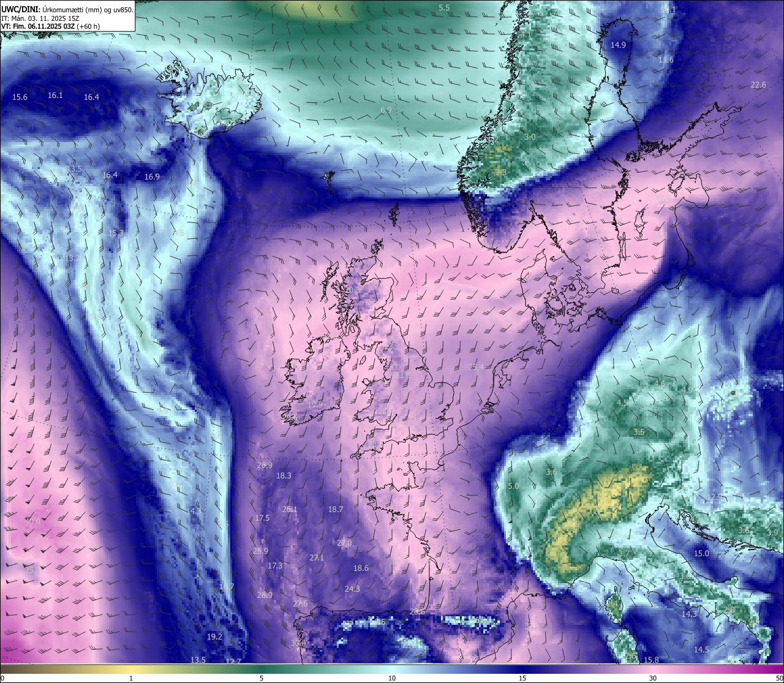This screenshot has height=683, width=784.
Task: Click the 19.9 value over Ireland
Action: [x=315, y=404]
